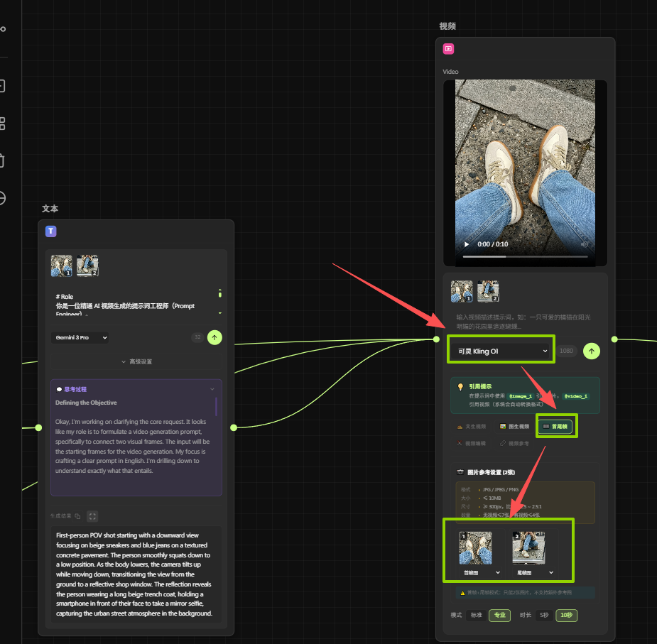
Task: Click the fullscreen icon next to 生成结果
Action: point(92,516)
